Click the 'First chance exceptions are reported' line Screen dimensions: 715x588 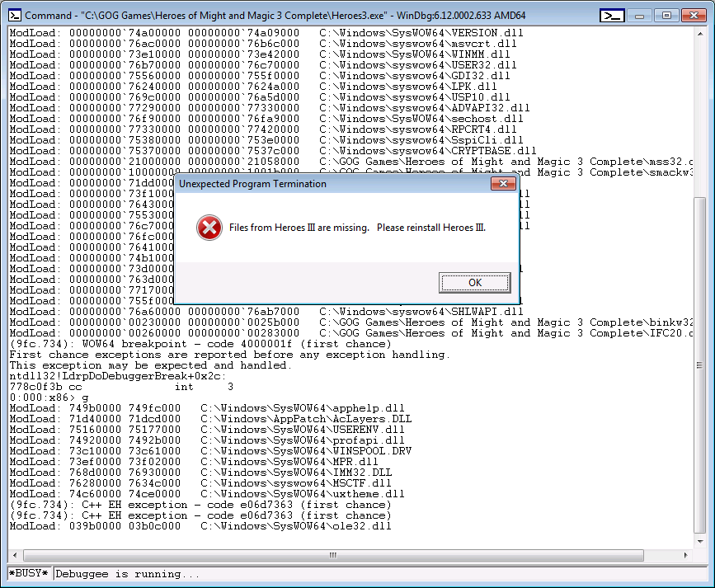coord(230,355)
